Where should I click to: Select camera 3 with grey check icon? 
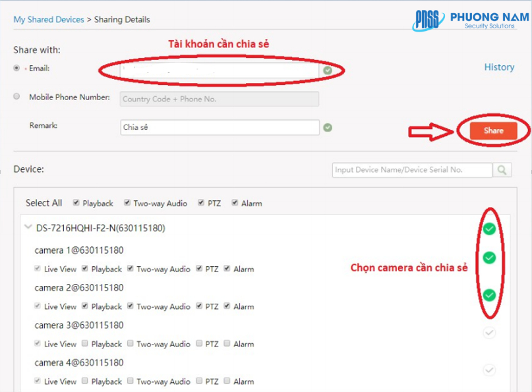click(488, 333)
